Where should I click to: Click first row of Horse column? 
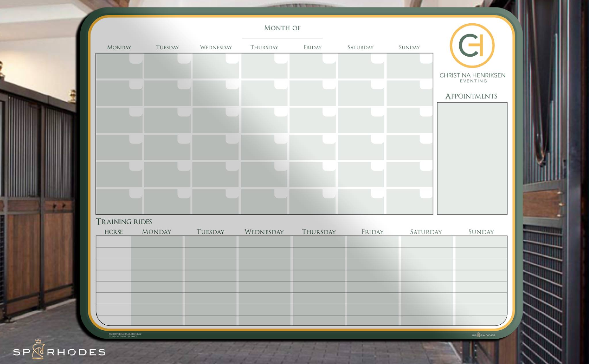point(113,242)
